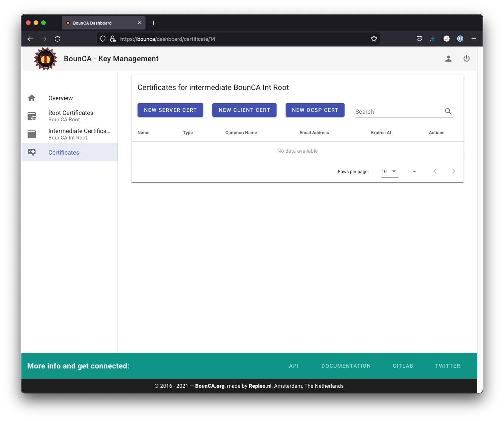
Task: Sort table by Common Name header
Action: 241,133
